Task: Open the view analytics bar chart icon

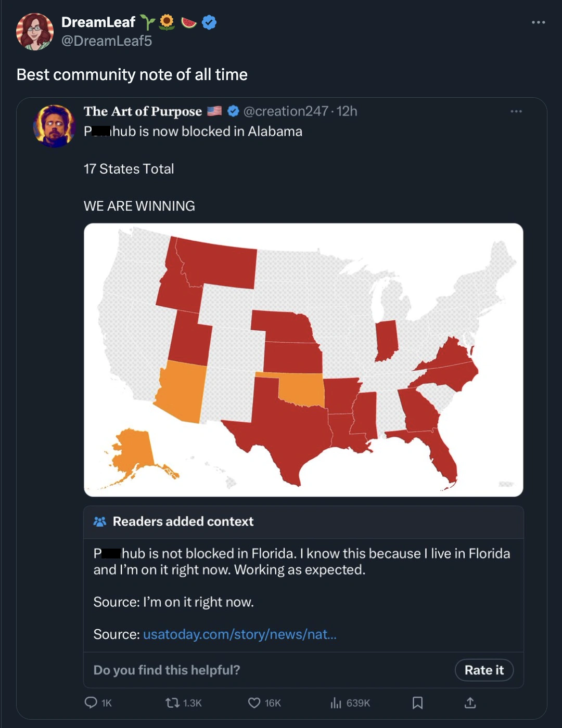Action: coord(336,703)
